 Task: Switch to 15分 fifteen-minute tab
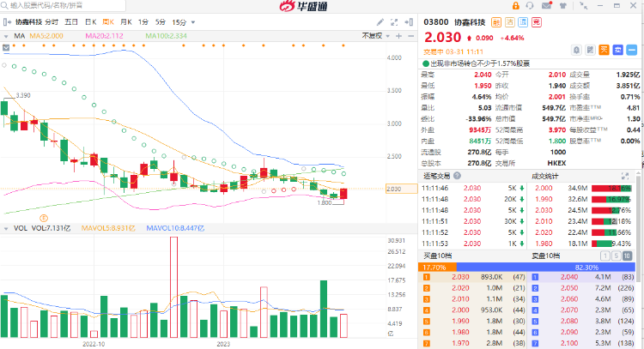click(x=179, y=22)
